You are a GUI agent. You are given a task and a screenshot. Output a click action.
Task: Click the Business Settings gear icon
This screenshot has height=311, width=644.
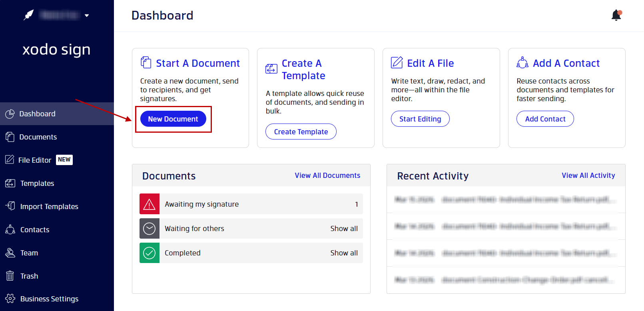tap(10, 299)
